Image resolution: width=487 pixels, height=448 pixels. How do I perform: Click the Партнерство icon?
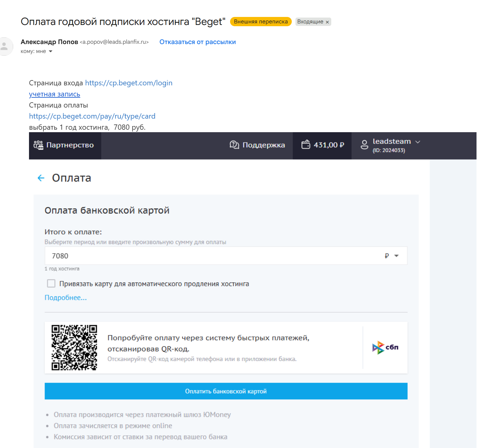tap(38, 145)
